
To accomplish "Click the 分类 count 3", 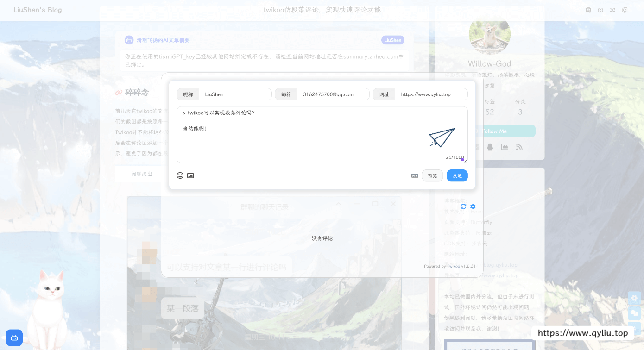I will tap(520, 112).
